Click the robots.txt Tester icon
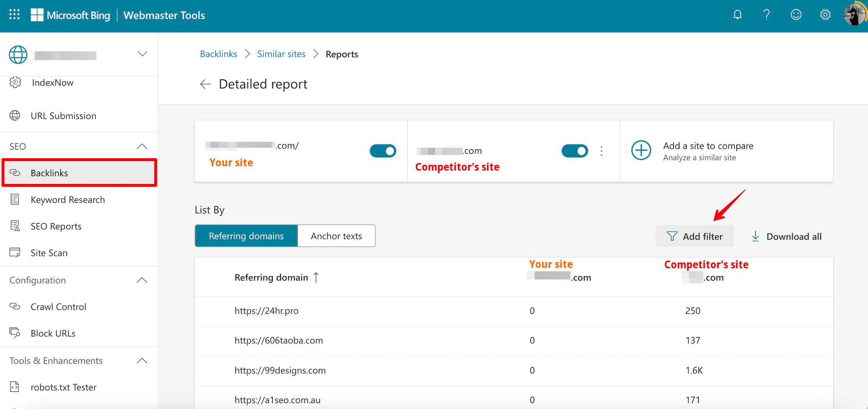Image resolution: width=868 pixels, height=409 pixels. pyautogui.click(x=15, y=387)
